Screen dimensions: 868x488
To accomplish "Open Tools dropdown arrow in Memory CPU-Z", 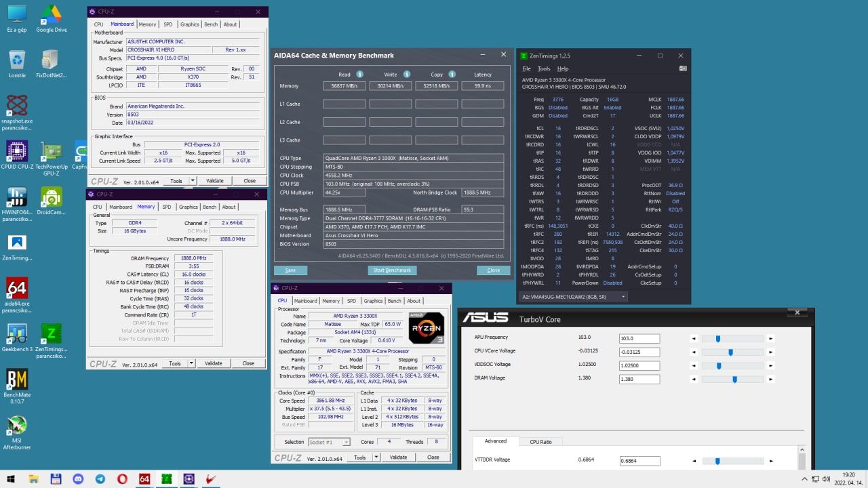I will click(x=191, y=363).
